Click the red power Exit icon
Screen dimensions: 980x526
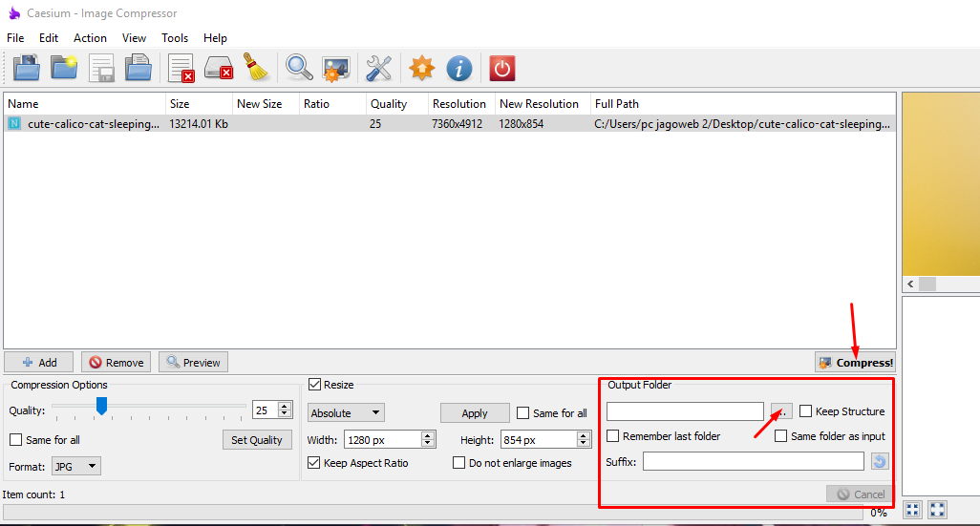point(502,68)
